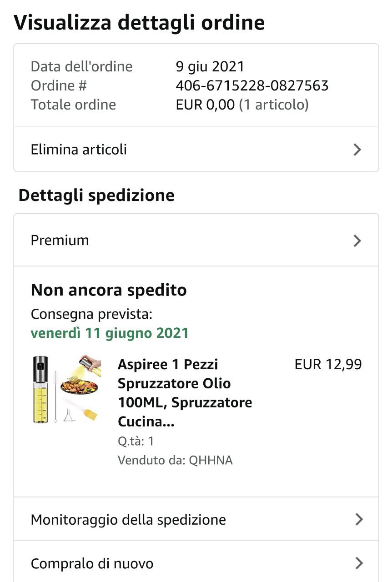Click the Visualizza dettagli ordine page title
The width and height of the screenshot is (392, 582).
tap(139, 22)
